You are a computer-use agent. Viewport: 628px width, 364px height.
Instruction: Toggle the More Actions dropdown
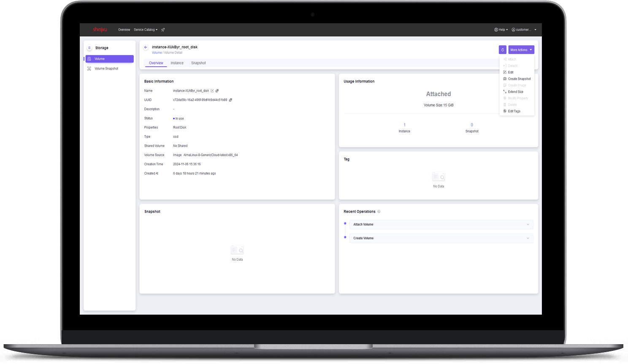pos(521,50)
